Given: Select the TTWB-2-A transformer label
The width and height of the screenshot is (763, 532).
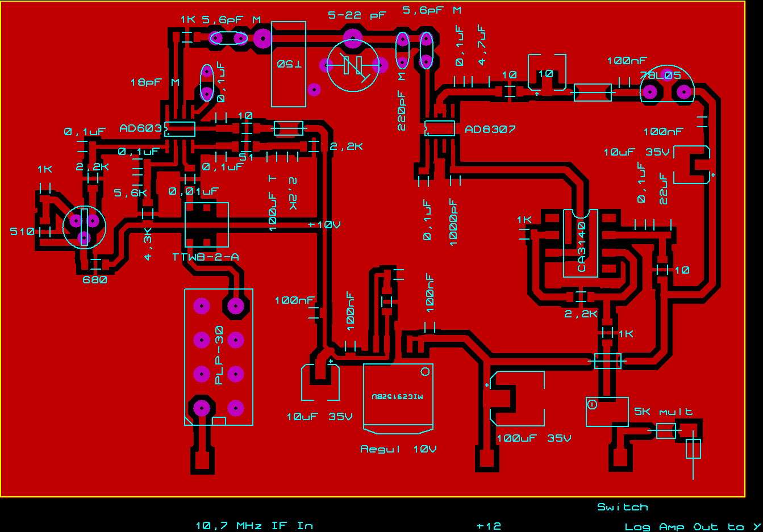Looking at the screenshot, I should point(205,257).
